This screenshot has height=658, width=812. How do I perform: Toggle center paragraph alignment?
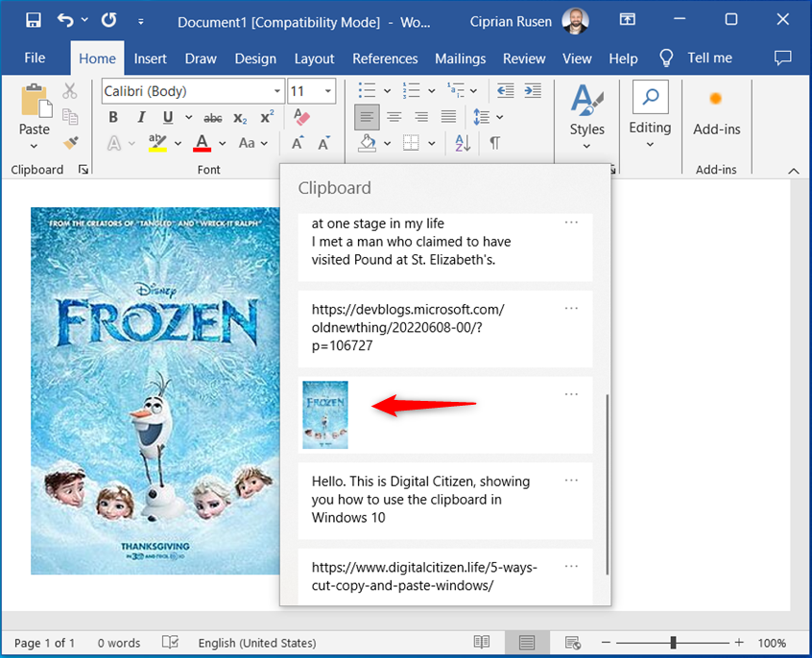pos(394,117)
